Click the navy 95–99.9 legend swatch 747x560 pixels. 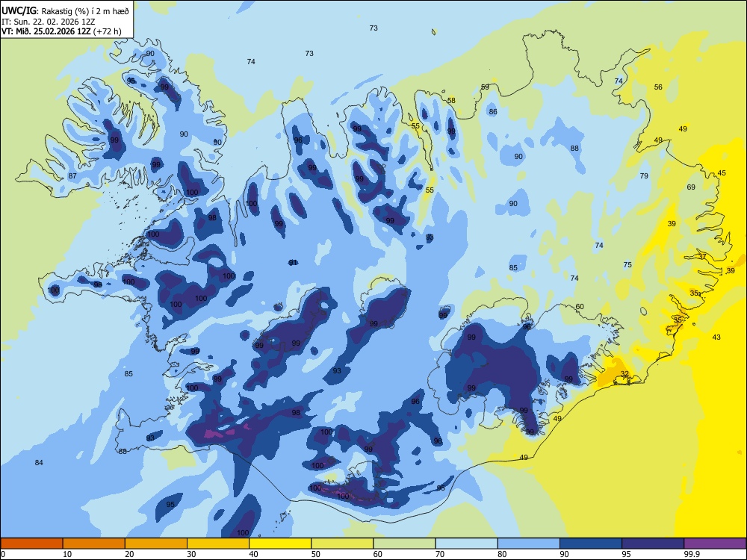click(x=653, y=544)
